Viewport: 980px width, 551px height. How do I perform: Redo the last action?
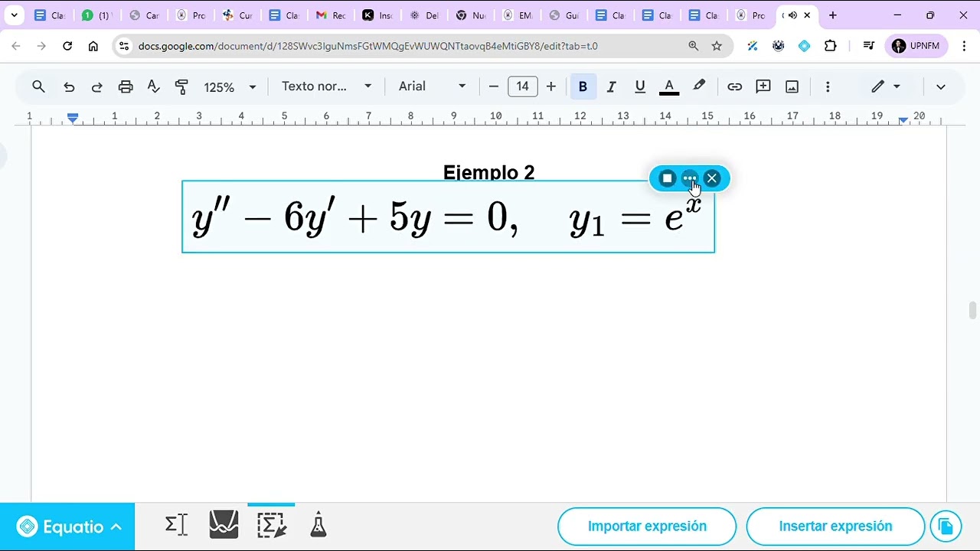coord(96,86)
